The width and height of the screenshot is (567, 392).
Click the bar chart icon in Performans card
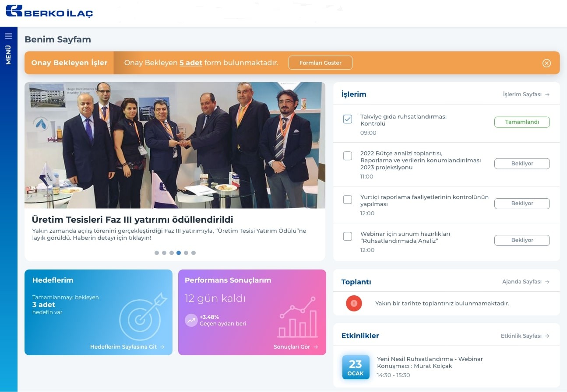(x=298, y=318)
